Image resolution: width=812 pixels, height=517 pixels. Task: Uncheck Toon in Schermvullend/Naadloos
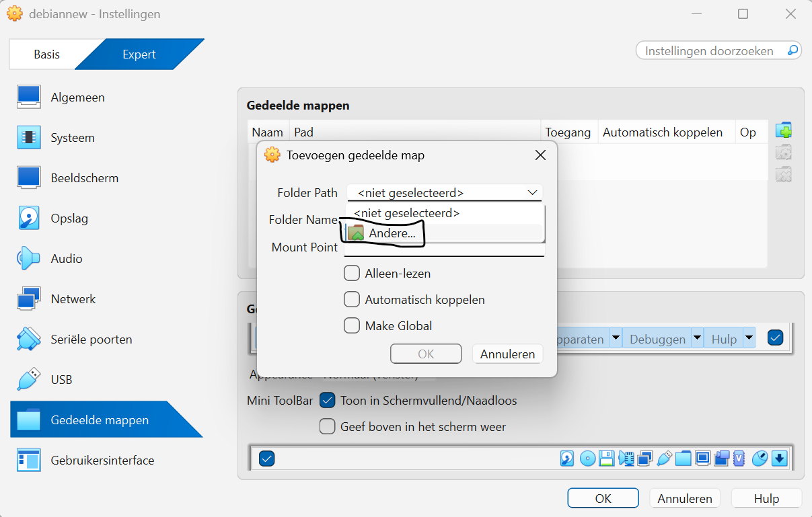328,400
